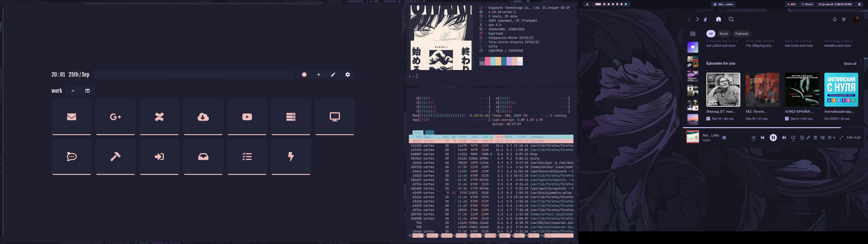The image size is (868, 244).
Task: Open Spotify friend activity icon
Action: (844, 20)
